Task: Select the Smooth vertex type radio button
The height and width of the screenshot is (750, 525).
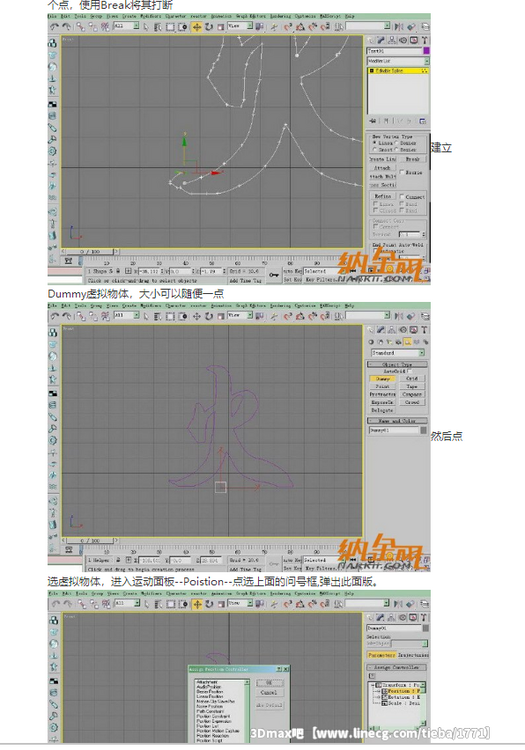Action: (x=375, y=150)
